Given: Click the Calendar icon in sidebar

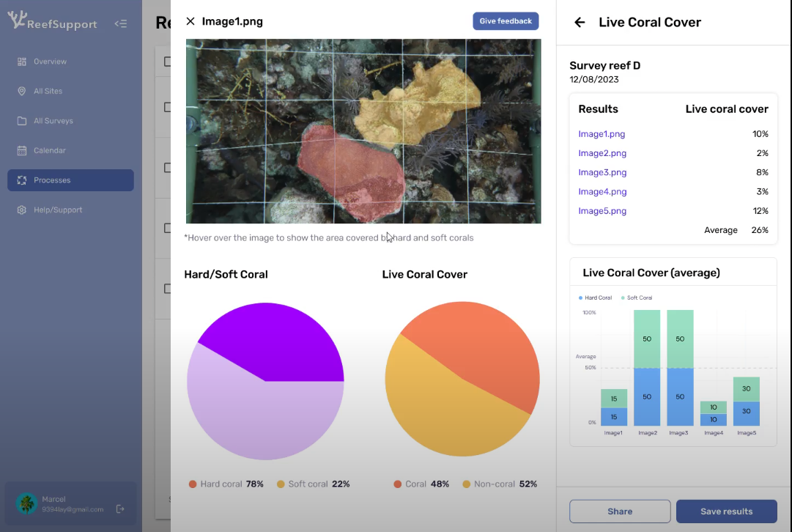Looking at the screenshot, I should (x=22, y=151).
